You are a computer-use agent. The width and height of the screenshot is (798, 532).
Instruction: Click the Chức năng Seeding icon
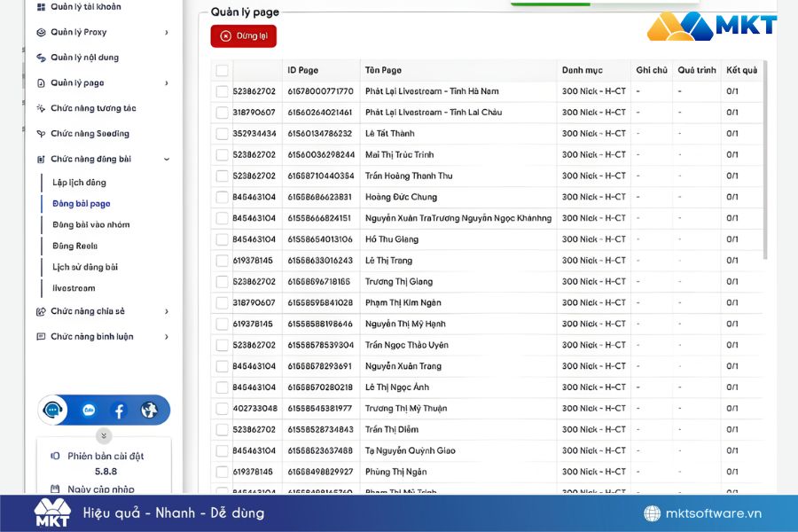(x=41, y=134)
